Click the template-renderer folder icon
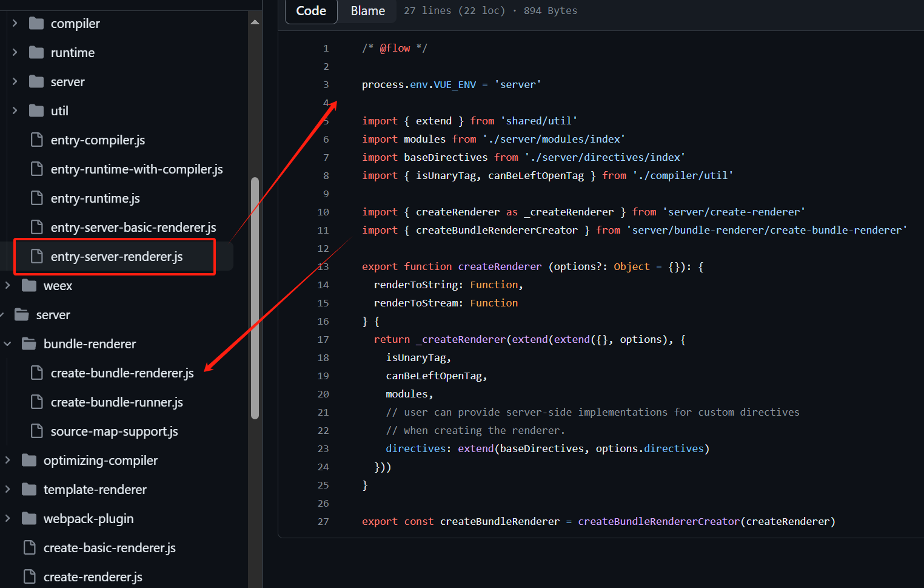924x588 pixels. (x=29, y=490)
